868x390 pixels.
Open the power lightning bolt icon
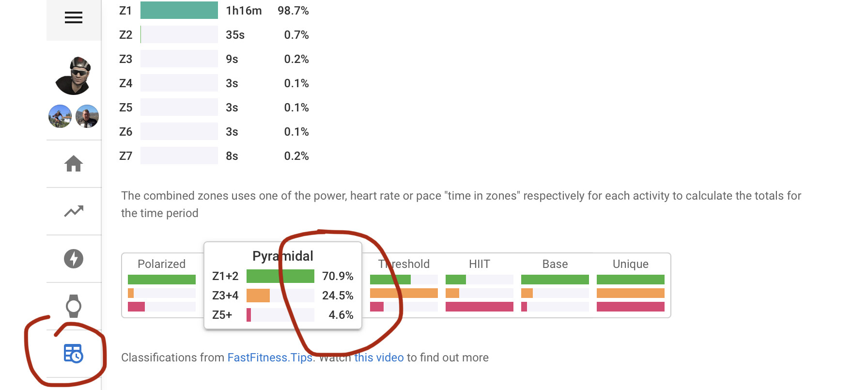74,259
